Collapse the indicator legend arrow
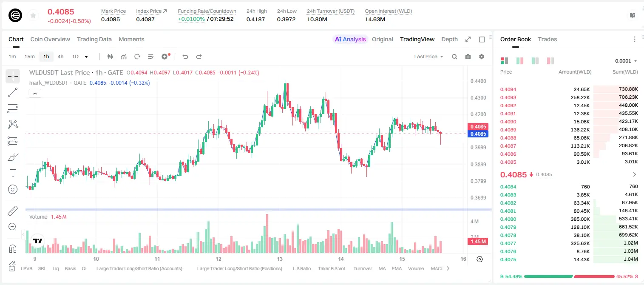The width and height of the screenshot is (644, 285). tap(35, 94)
